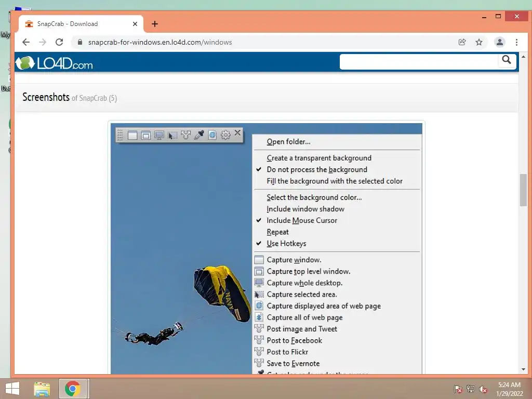Click the capture top level window toolbar icon
Image resolution: width=532 pixels, height=399 pixels.
(x=146, y=135)
